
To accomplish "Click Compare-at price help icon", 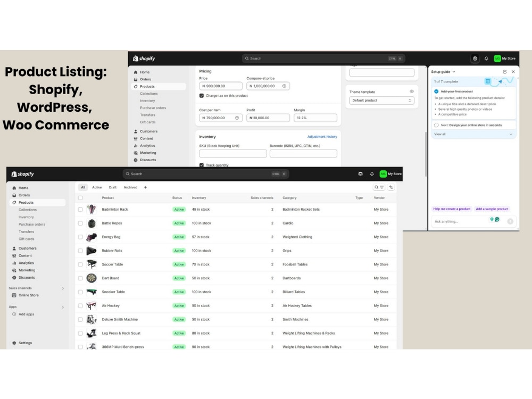I will [x=284, y=86].
